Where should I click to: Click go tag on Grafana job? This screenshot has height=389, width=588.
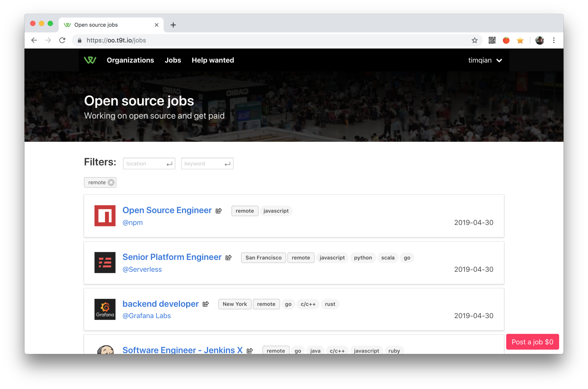288,304
